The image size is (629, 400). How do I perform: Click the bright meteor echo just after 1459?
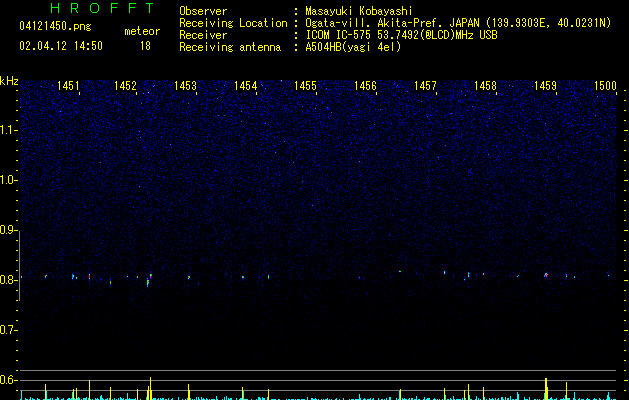[546, 275]
